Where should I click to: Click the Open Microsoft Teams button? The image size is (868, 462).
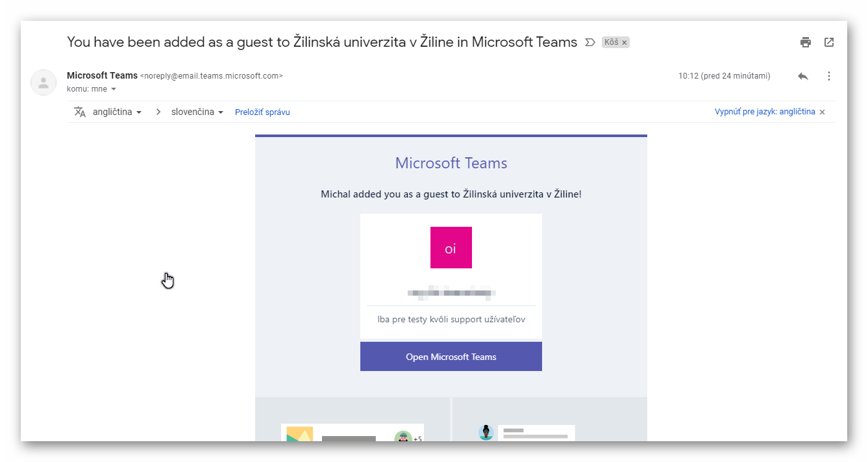[451, 357]
